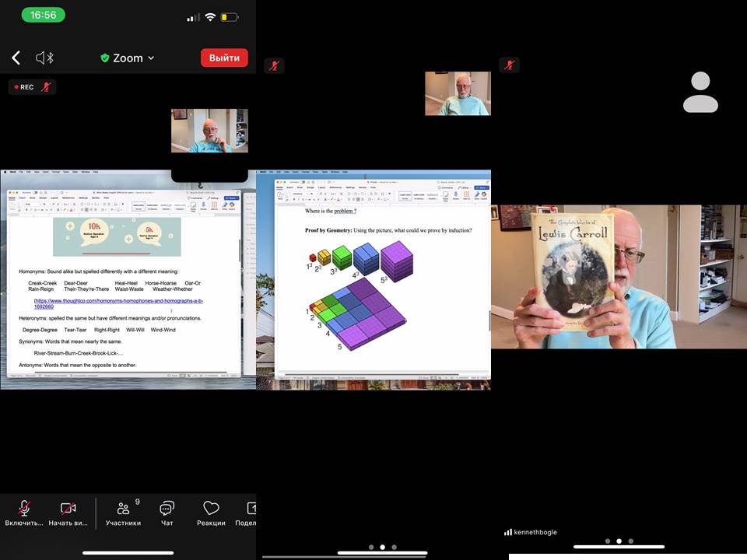The image size is (747, 560).
Task: Tap the back chevron beside the speaker icon
Action: tap(16, 58)
